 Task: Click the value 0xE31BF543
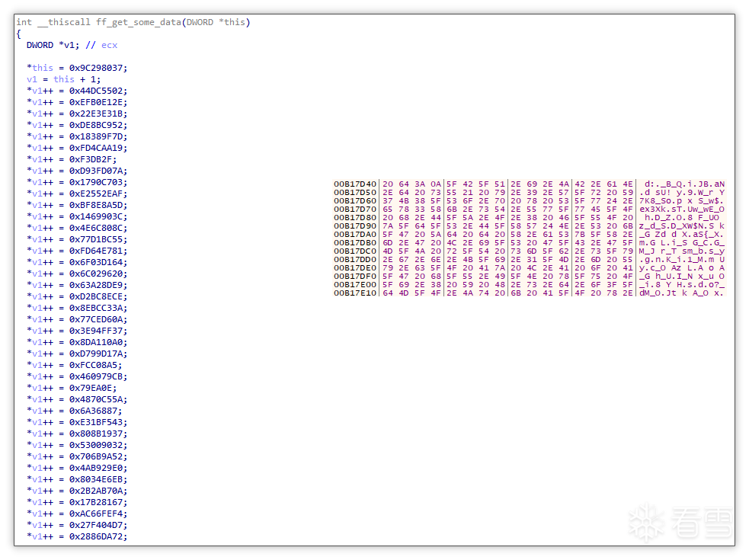(x=95, y=424)
